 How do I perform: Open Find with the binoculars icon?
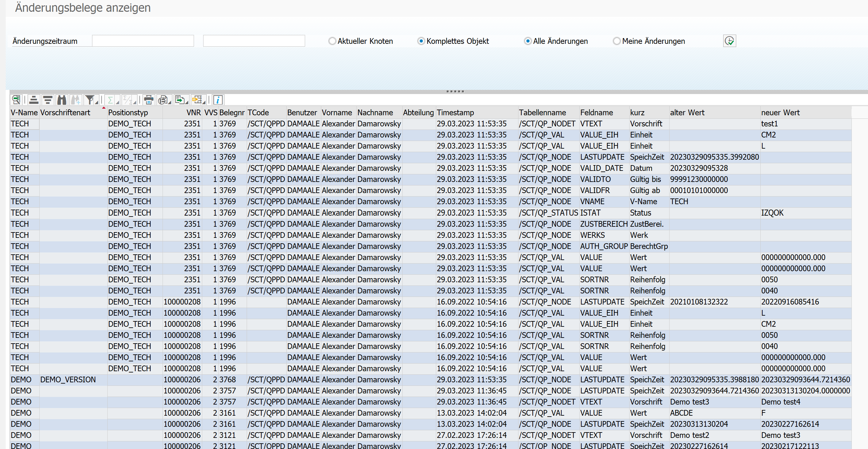tap(62, 100)
